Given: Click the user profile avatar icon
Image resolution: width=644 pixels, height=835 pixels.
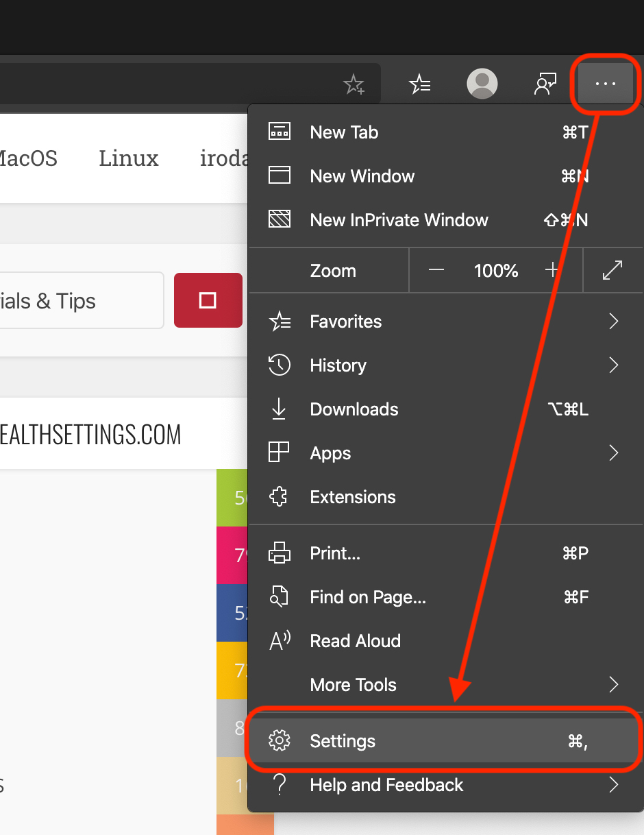Looking at the screenshot, I should [x=482, y=84].
